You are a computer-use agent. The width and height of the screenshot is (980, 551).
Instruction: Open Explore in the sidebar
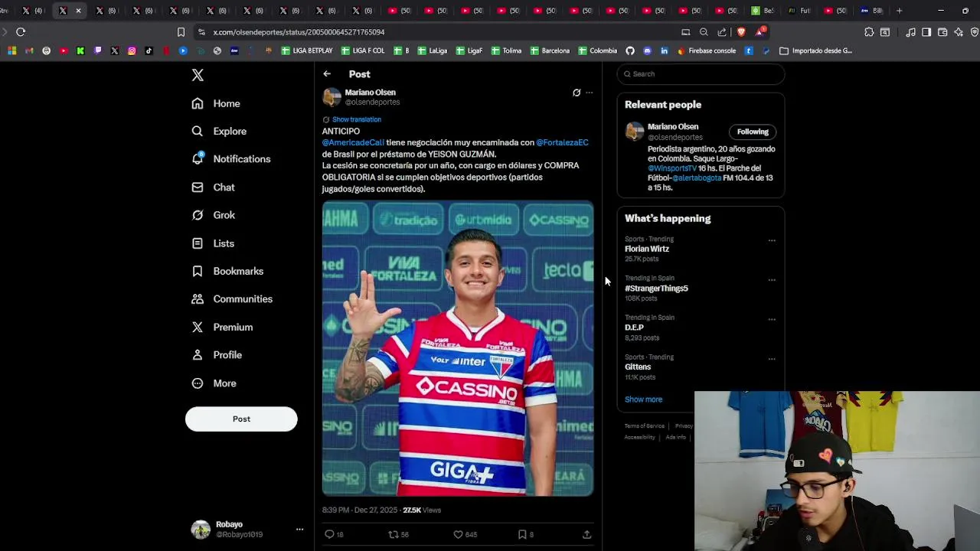click(x=219, y=132)
